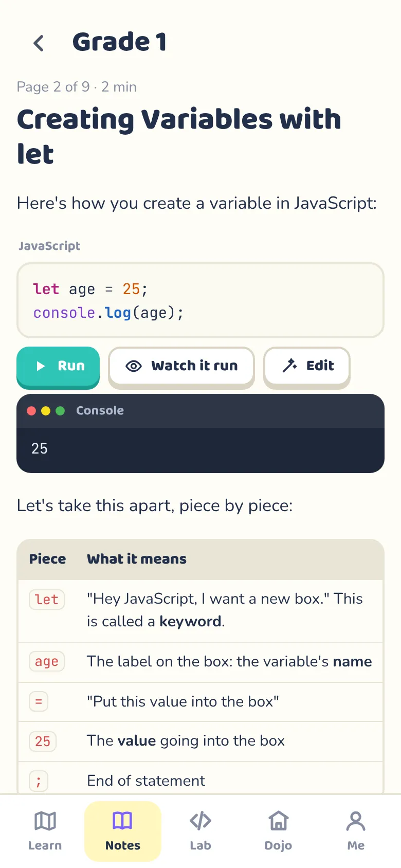This screenshot has height=868, width=401.
Task: Go to the Me profile tab
Action: pyautogui.click(x=356, y=831)
